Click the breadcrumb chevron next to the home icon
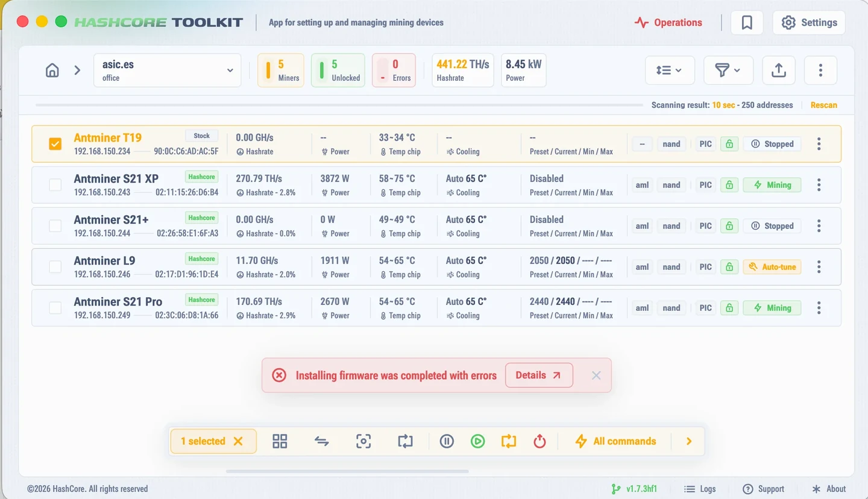The width and height of the screenshot is (868, 499). [77, 71]
